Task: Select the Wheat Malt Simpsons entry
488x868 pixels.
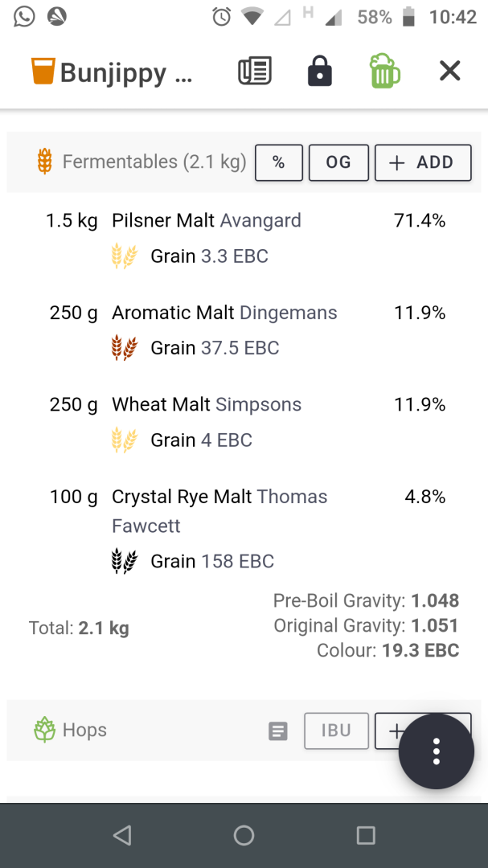Action: 207,404
